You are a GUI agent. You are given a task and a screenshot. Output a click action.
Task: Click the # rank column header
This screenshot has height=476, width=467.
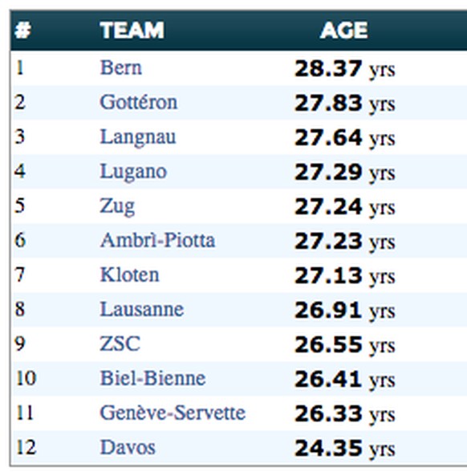tap(23, 30)
